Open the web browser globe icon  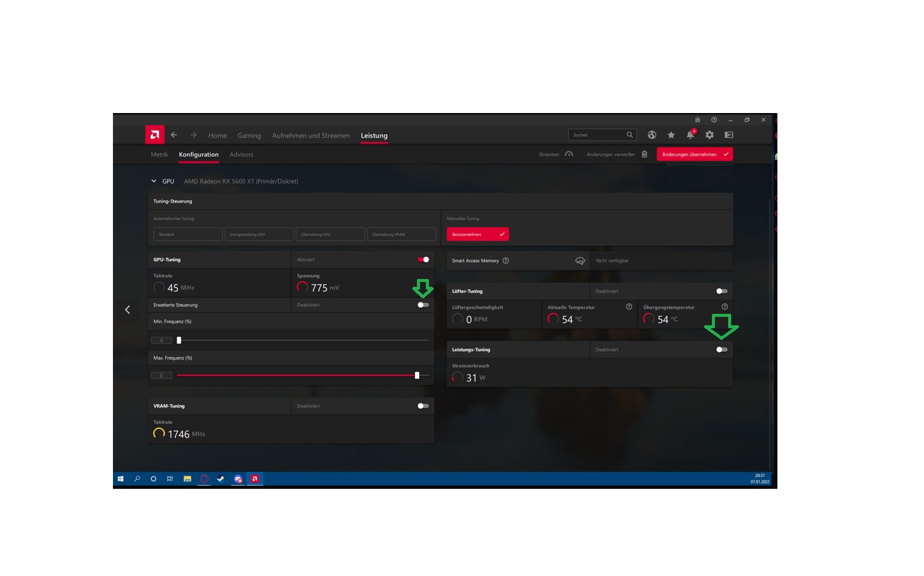652,135
